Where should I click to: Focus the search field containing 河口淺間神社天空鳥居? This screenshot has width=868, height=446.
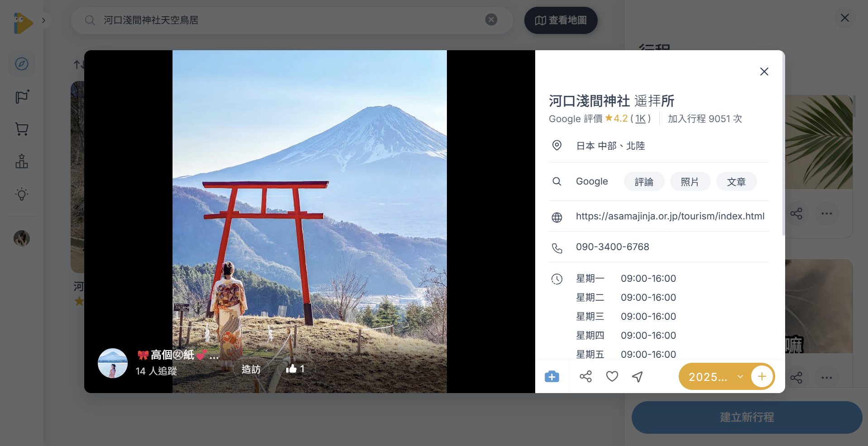tap(292, 20)
